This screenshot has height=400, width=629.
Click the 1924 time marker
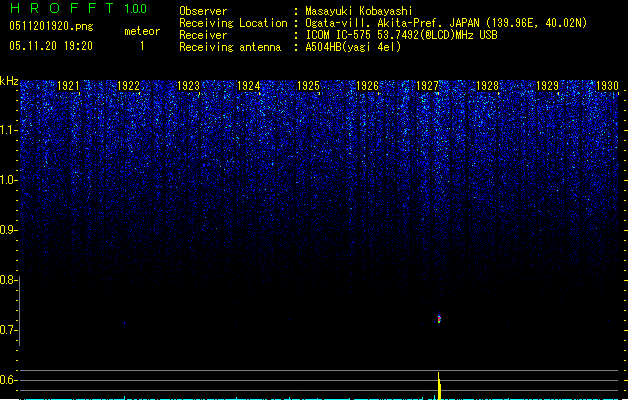(x=248, y=85)
